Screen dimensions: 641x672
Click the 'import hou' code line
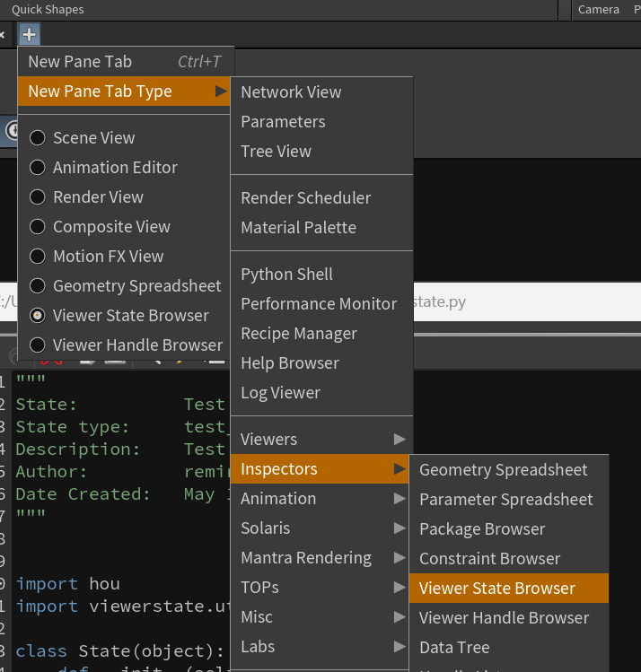pos(67,584)
